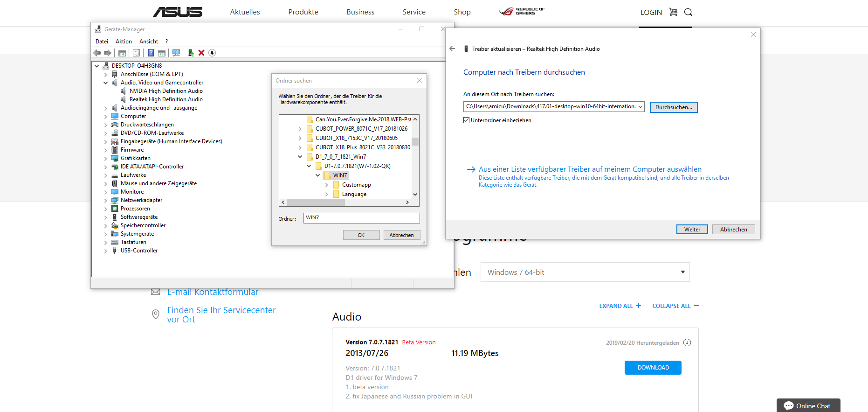Click the back arrow in Geräte-Manager toolbar
This screenshot has height=412, width=868.
[x=97, y=53]
